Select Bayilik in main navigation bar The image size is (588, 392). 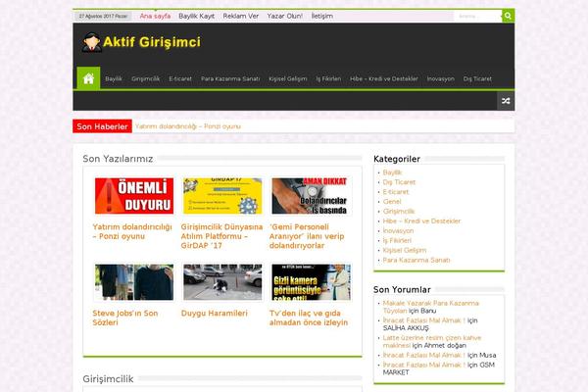click(114, 78)
